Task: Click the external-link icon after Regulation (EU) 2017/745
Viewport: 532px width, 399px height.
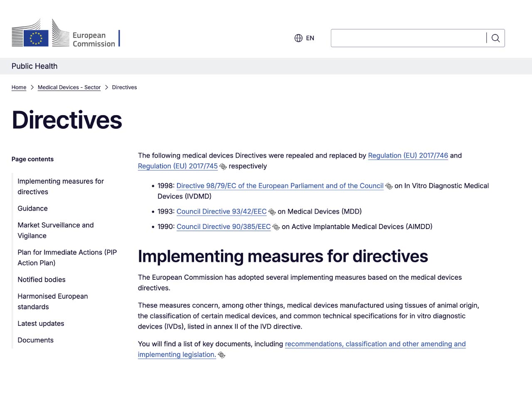Action: [223, 167]
